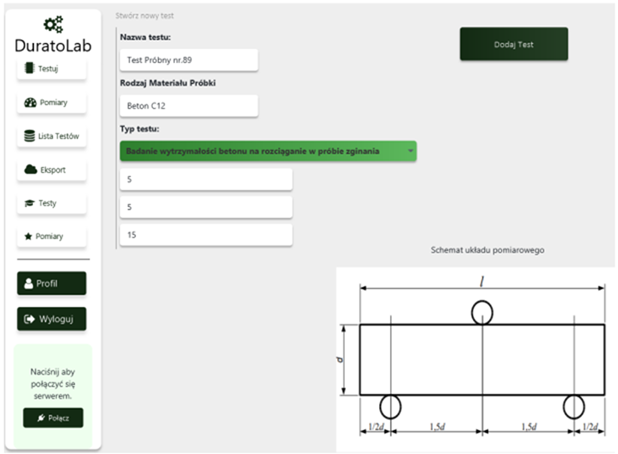Expand the Typ testu green dropdown
This screenshot has height=454, width=618.
tap(267, 151)
